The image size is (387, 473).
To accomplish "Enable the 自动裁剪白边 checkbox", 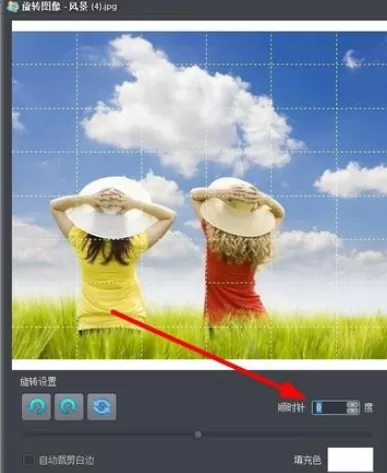I will [29, 460].
